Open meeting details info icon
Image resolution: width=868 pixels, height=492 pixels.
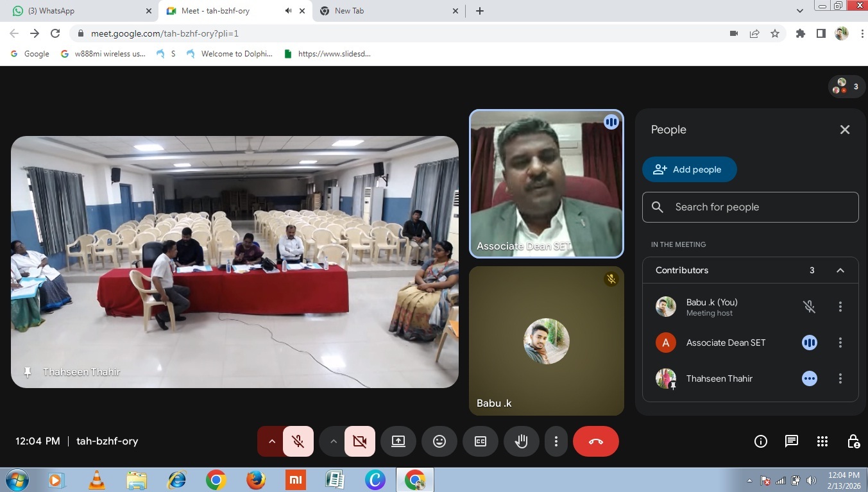(760, 441)
